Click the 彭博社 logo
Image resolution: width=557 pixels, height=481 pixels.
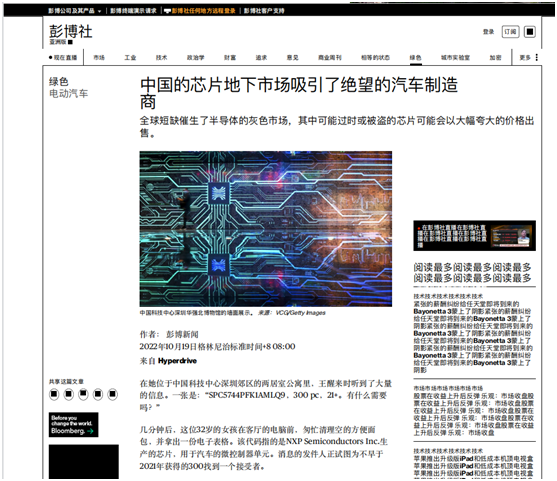pyautogui.click(x=71, y=31)
